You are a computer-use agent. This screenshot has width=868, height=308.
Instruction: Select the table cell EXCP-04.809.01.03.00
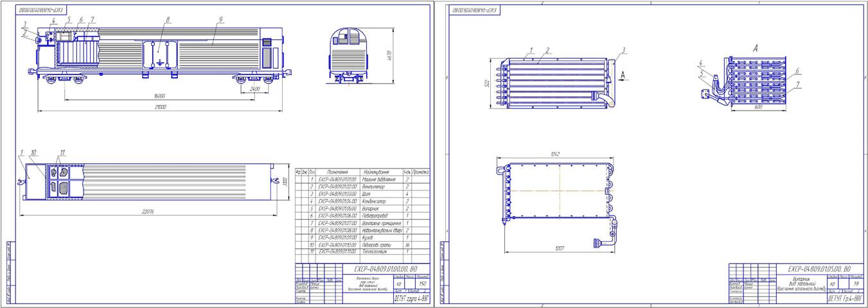[x=337, y=194]
